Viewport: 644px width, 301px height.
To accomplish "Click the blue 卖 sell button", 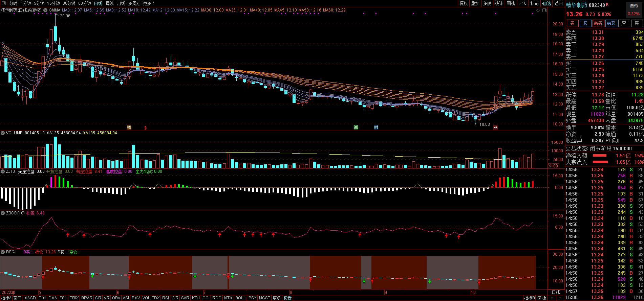I will [x=585, y=23].
